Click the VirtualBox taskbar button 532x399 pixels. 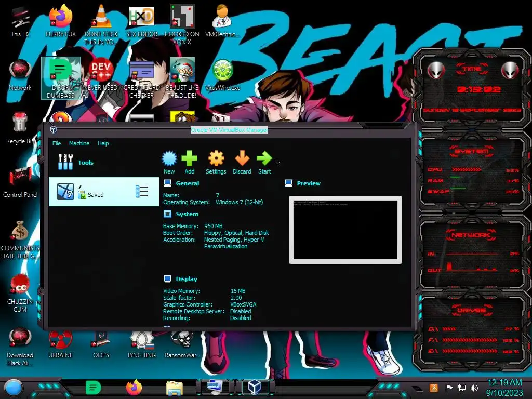click(255, 388)
